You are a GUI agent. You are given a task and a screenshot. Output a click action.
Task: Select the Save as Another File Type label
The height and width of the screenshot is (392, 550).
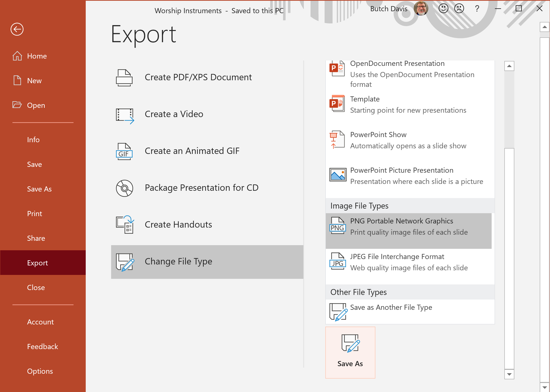(x=391, y=307)
